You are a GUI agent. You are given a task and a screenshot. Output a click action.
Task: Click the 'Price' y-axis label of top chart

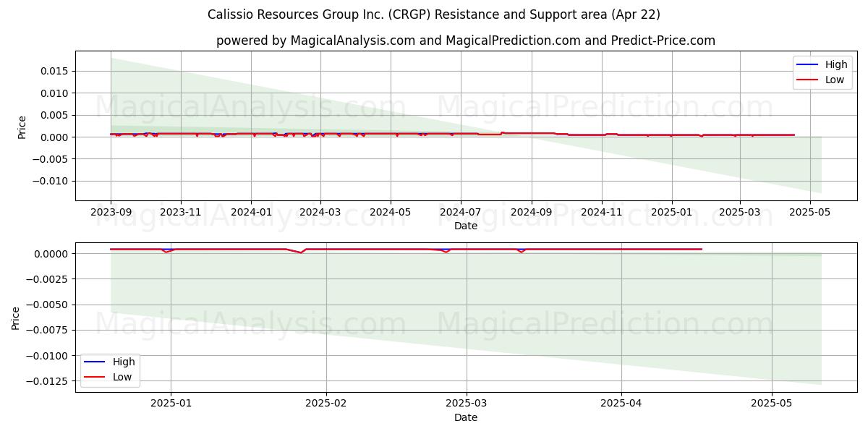22,126
